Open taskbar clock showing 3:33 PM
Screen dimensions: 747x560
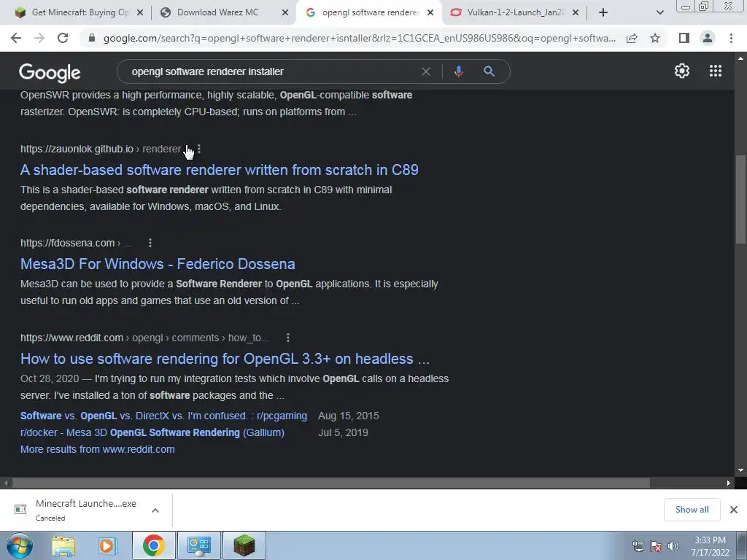710,546
